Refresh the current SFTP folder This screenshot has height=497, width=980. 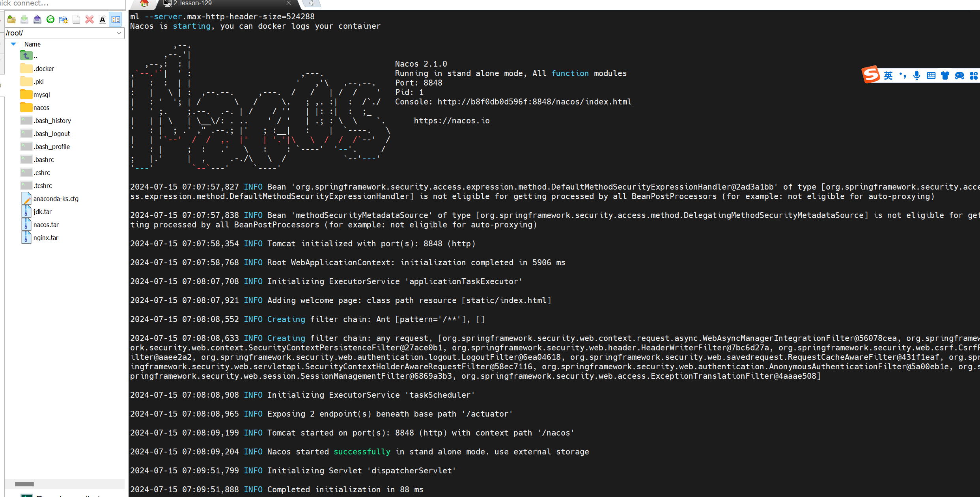tap(50, 19)
